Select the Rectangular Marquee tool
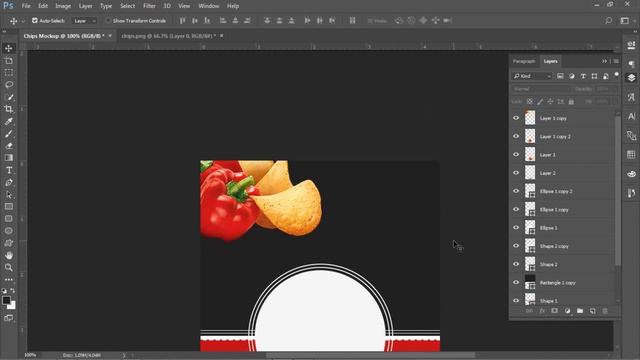640x360 pixels. tap(9, 73)
